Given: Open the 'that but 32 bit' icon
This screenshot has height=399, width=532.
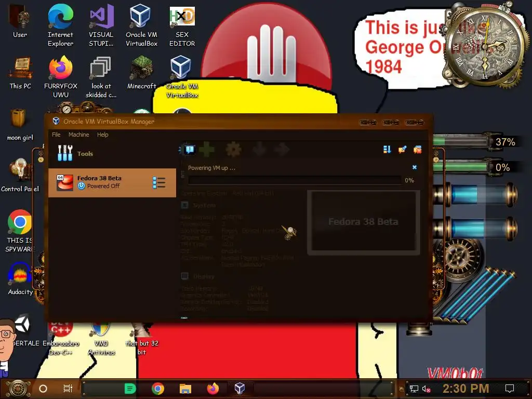Looking at the screenshot, I should (x=142, y=338).
